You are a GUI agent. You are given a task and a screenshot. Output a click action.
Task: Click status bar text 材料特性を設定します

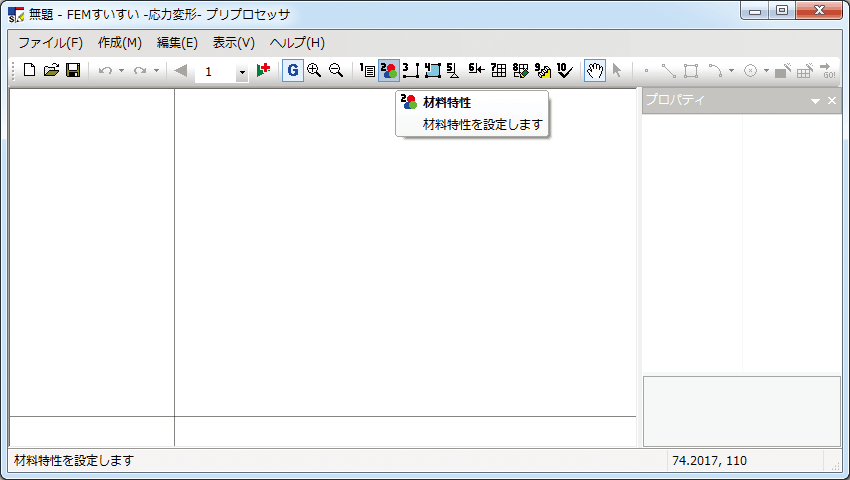74,460
